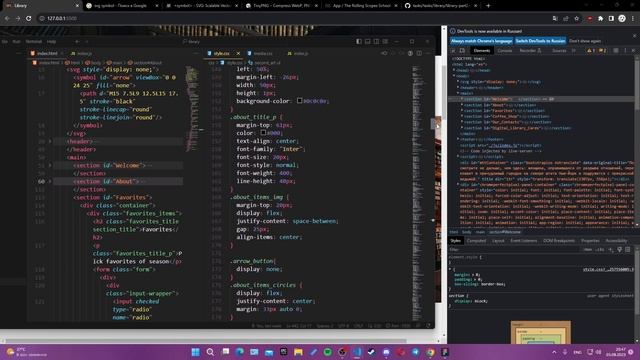Collapse the body node in DOM tree
The image size is (640, 360).
tap(454, 76)
